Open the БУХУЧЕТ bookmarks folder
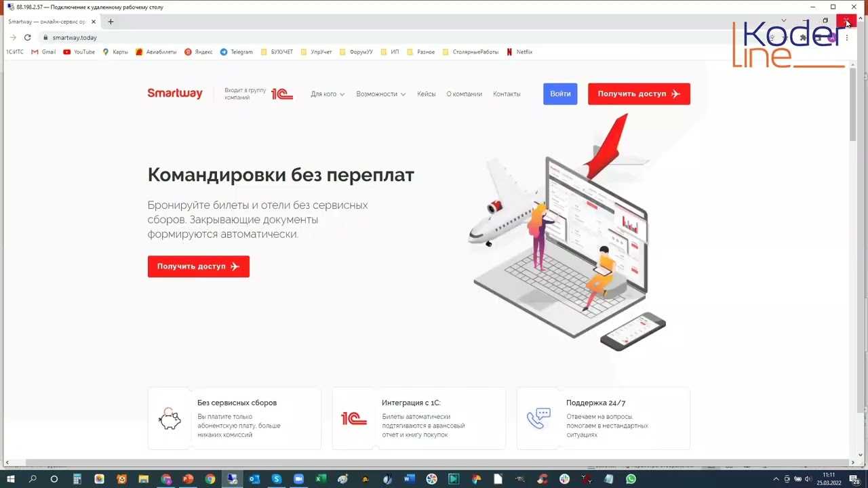The width and height of the screenshot is (868, 488). click(x=277, y=52)
